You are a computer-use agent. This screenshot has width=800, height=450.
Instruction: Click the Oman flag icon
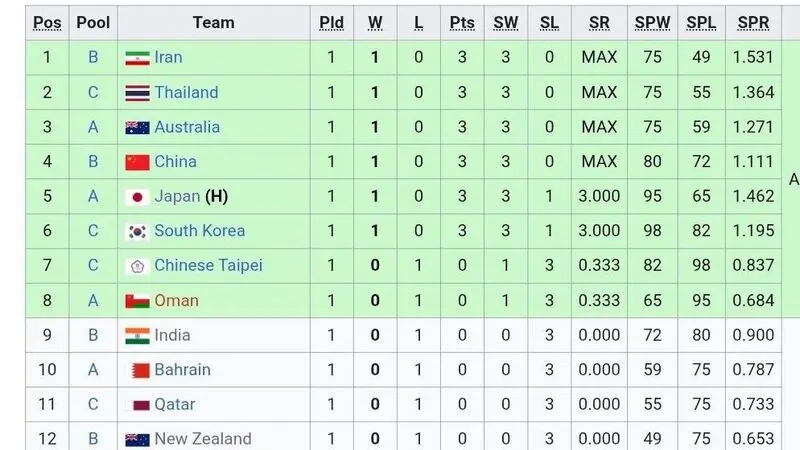click(137, 301)
